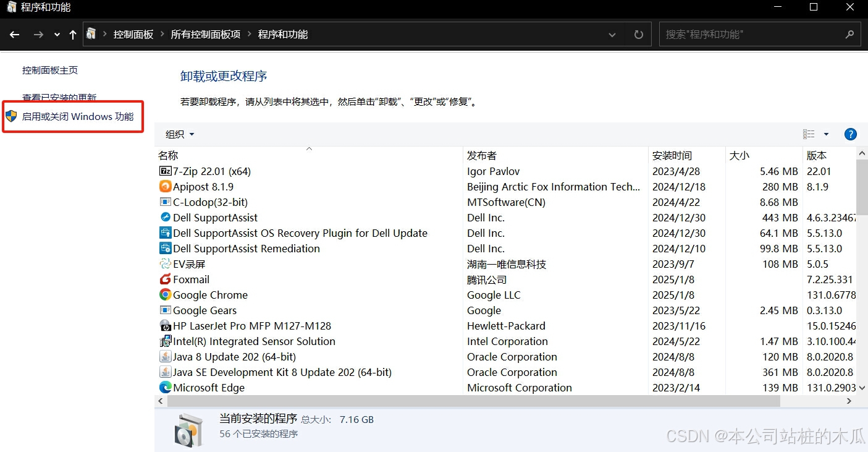Select the Microsoft Edge program name
This screenshot has height=452, width=868.
pyautogui.click(x=209, y=388)
